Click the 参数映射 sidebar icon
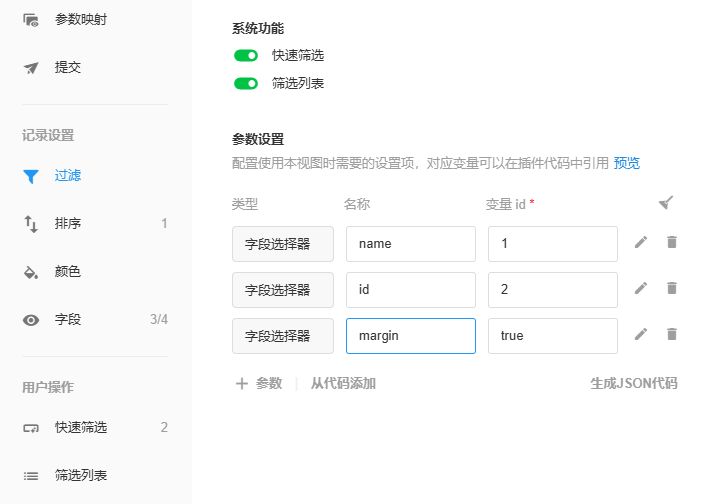Screen dimensions: 701x504 (x=31, y=20)
